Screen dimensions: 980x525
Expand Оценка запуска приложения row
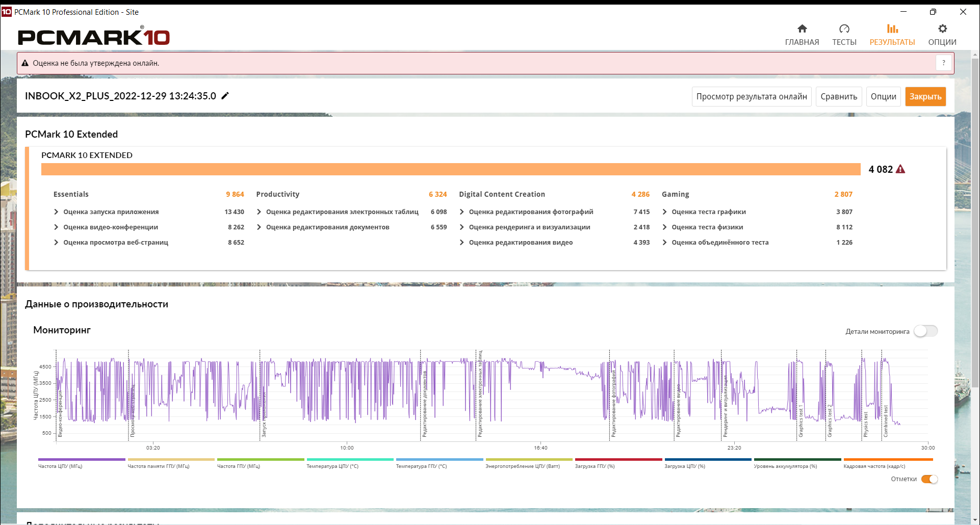pos(148,212)
